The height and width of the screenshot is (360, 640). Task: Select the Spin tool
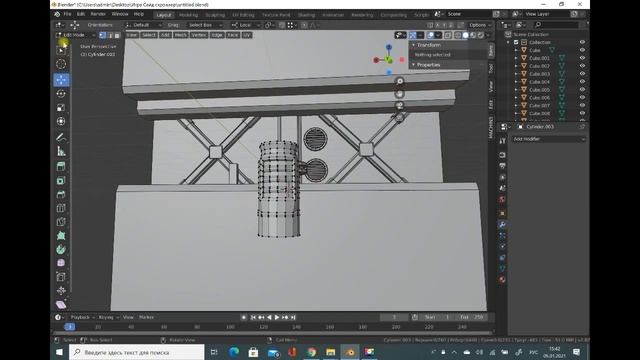[x=61, y=249]
